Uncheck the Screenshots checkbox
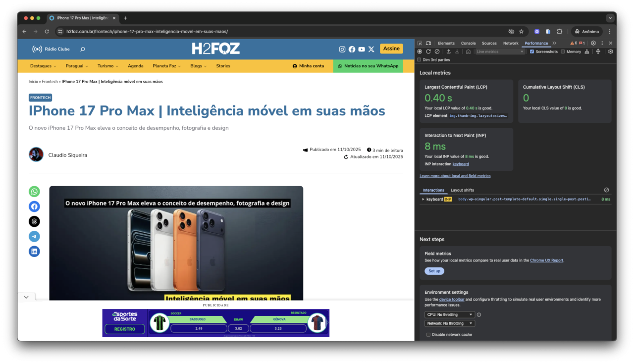The width and height of the screenshot is (634, 364). click(x=532, y=52)
